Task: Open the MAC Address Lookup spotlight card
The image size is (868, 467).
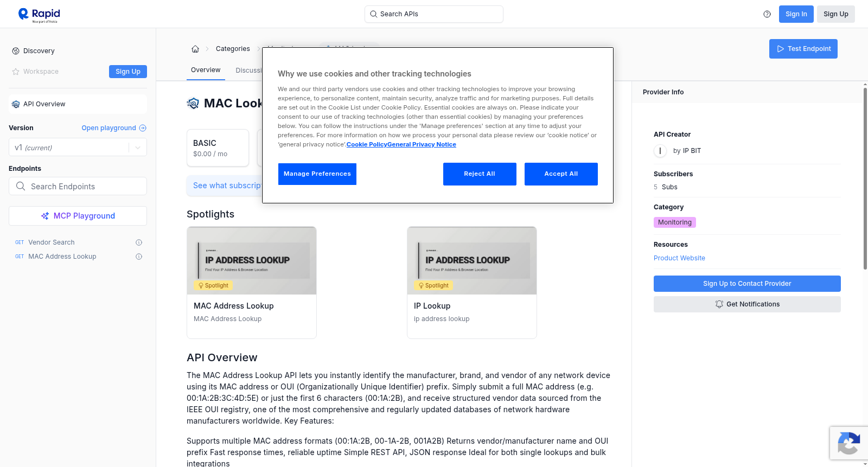Action: pyautogui.click(x=252, y=283)
